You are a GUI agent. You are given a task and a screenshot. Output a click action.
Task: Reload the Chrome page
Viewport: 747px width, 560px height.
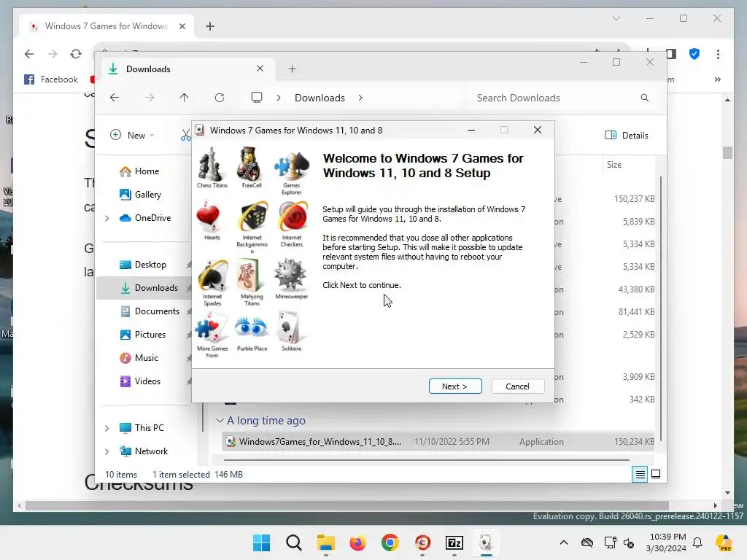[76, 54]
